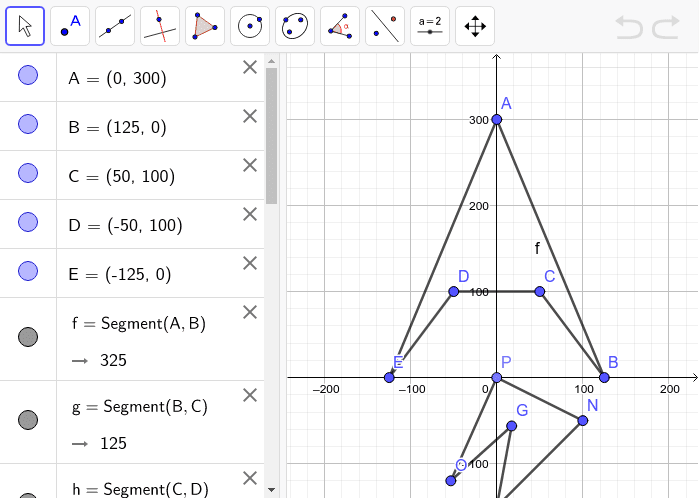Delete the E = (-125, 0) entry

pyautogui.click(x=250, y=263)
